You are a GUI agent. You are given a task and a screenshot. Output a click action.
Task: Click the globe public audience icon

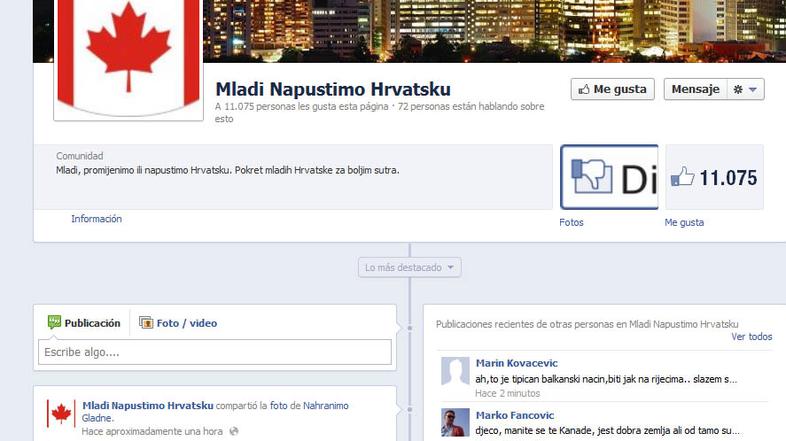(x=234, y=431)
